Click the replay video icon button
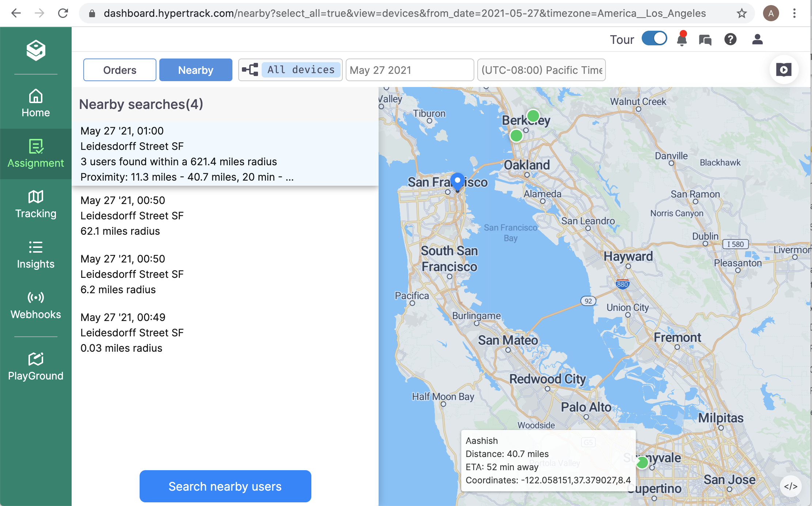This screenshot has height=506, width=812. (783, 69)
